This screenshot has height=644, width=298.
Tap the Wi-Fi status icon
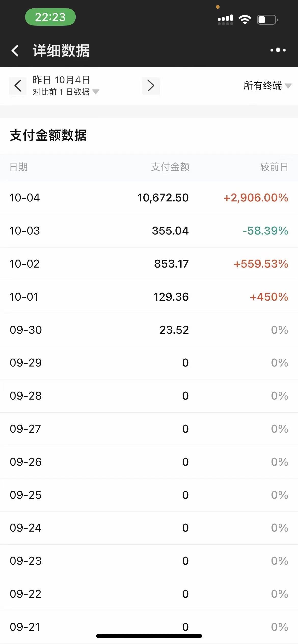pyautogui.click(x=245, y=20)
